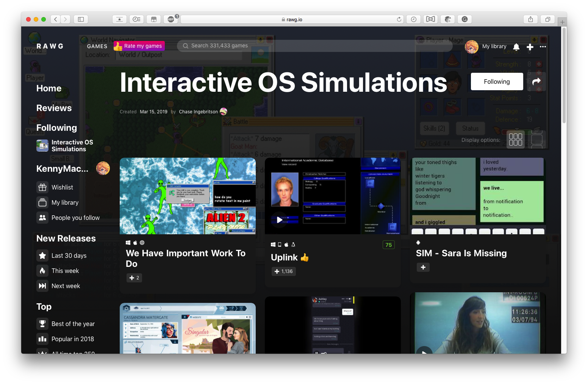Screen dimensions: 588x384
Task: Open We Have Important Work To Do title
Action: [x=186, y=259]
